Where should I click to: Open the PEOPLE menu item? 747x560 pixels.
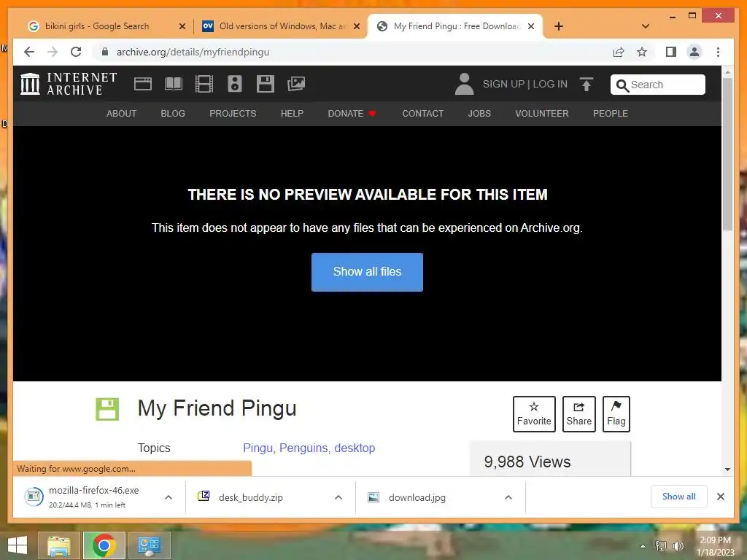(x=611, y=113)
